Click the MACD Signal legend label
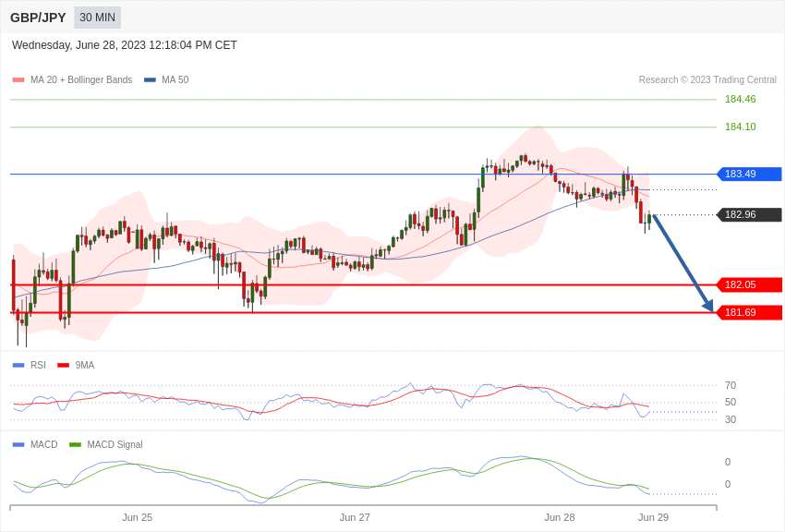 coord(115,444)
